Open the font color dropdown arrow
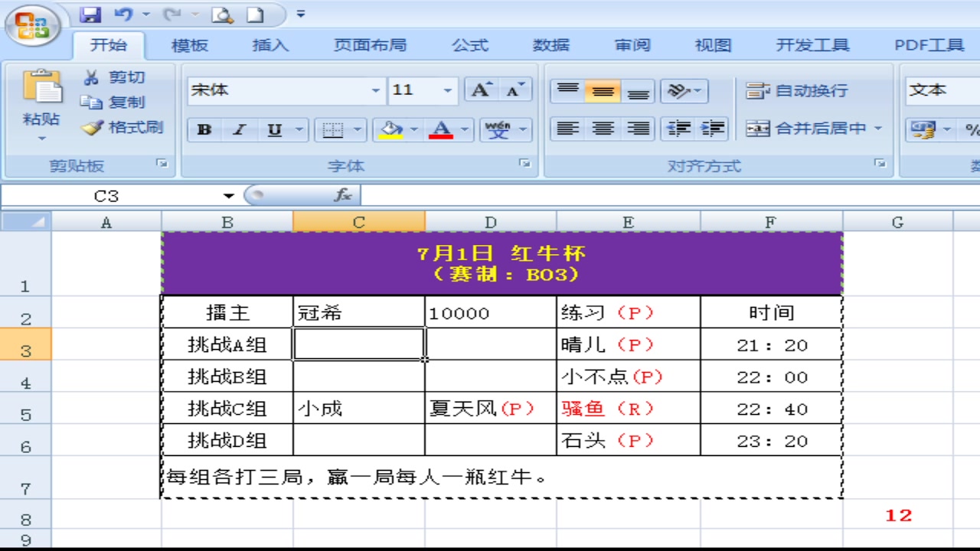 (x=465, y=129)
